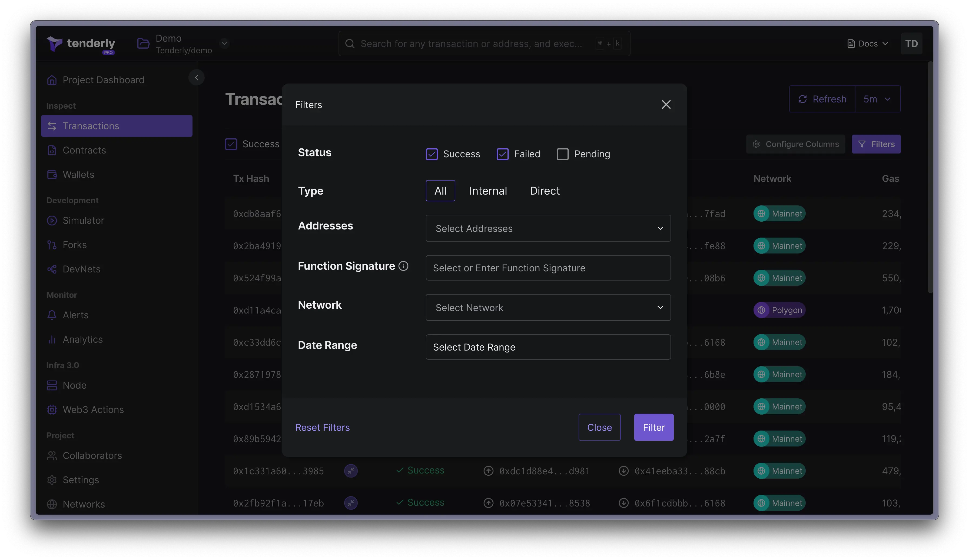Click the Refresh circular arrows icon
The image size is (969, 560).
coord(802,99)
